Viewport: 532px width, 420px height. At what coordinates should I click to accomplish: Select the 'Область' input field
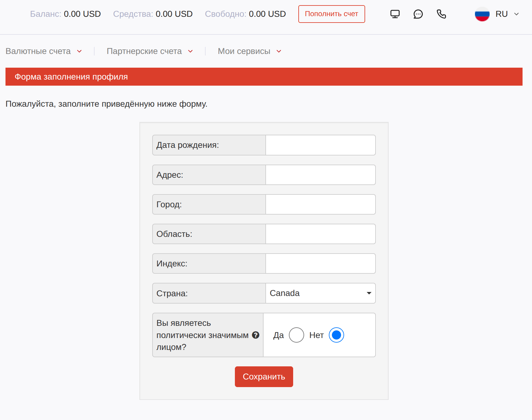coord(320,234)
